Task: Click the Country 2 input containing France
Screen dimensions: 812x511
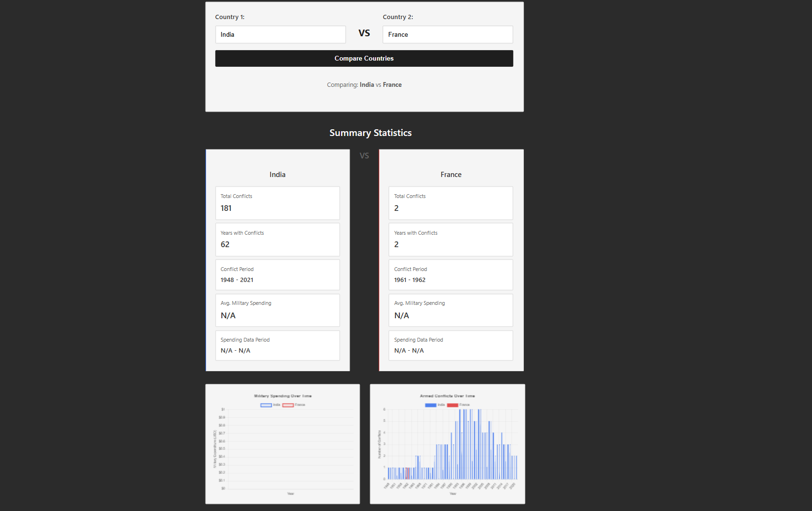Action: coord(447,35)
